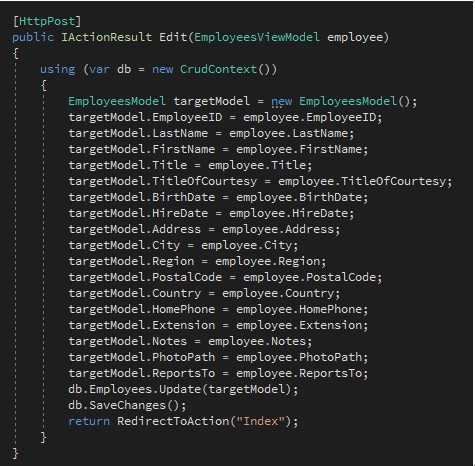
Task: Click targetModel.PostalCode property
Action: tap(145, 277)
